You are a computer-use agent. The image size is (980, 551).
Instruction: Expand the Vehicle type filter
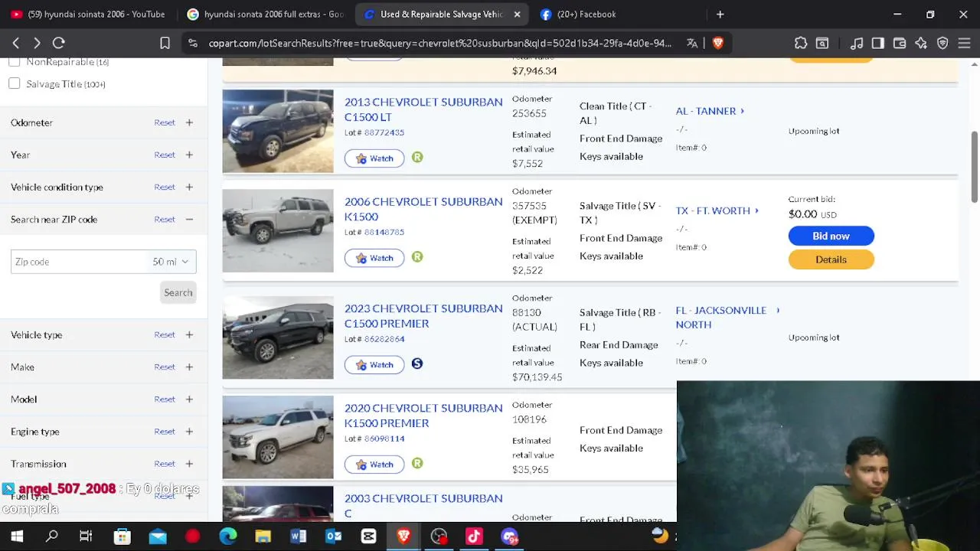(189, 334)
